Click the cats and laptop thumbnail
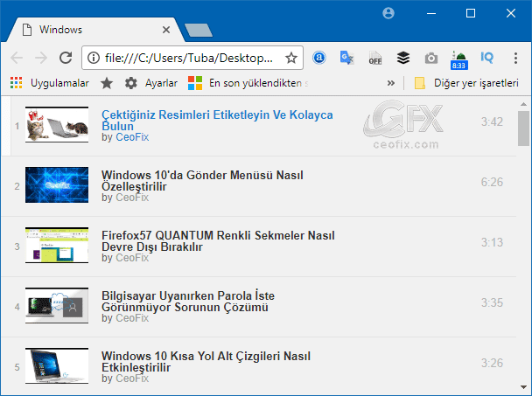532x396 pixels. point(57,124)
